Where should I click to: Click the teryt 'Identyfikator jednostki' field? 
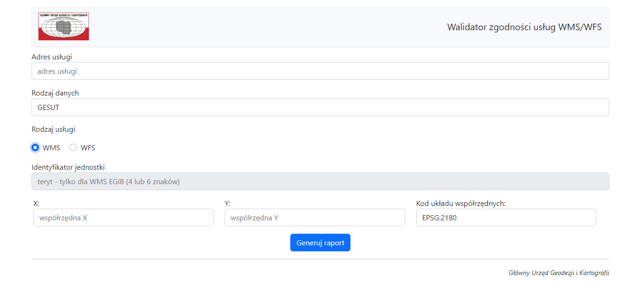pos(320,182)
